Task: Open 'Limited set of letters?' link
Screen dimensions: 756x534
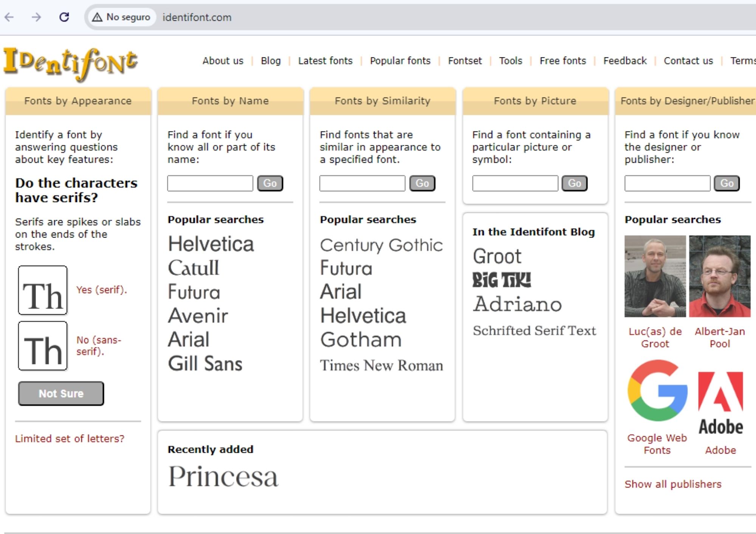Action: coord(70,438)
